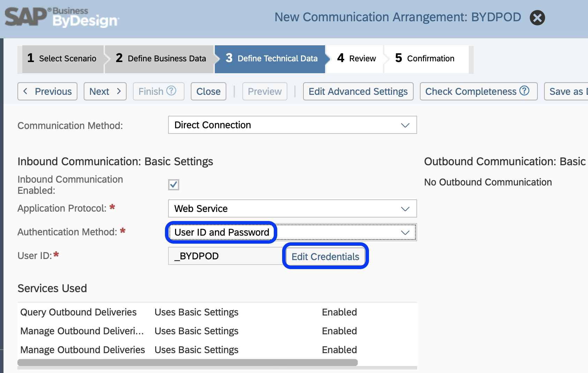This screenshot has height=373, width=588.
Task: Go to the Select Scenario step
Action: (62, 58)
